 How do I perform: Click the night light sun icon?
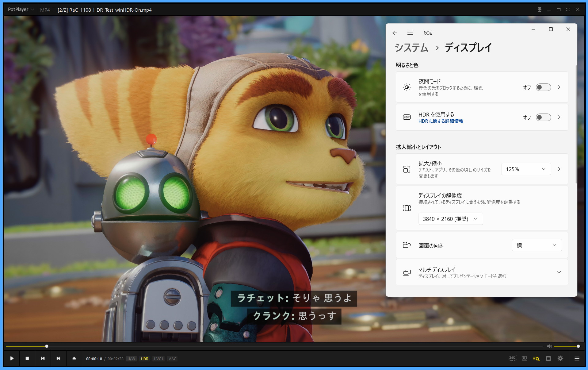pos(407,87)
